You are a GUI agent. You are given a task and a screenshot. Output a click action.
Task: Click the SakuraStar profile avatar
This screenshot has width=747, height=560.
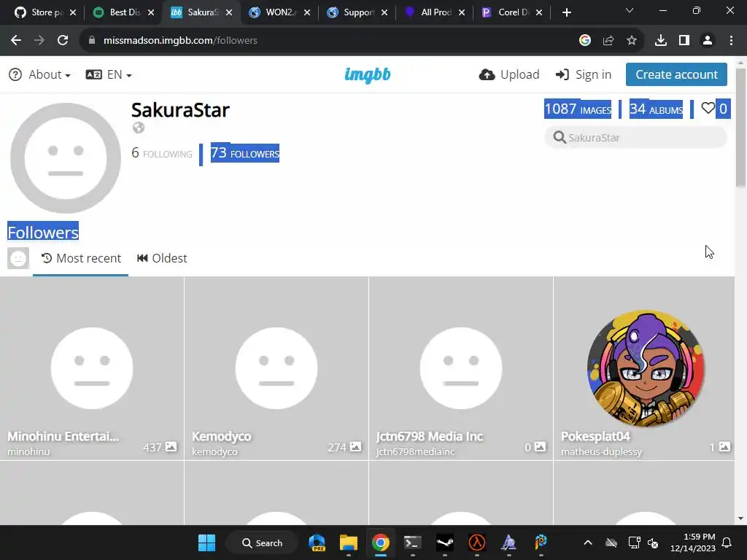pyautogui.click(x=65, y=158)
